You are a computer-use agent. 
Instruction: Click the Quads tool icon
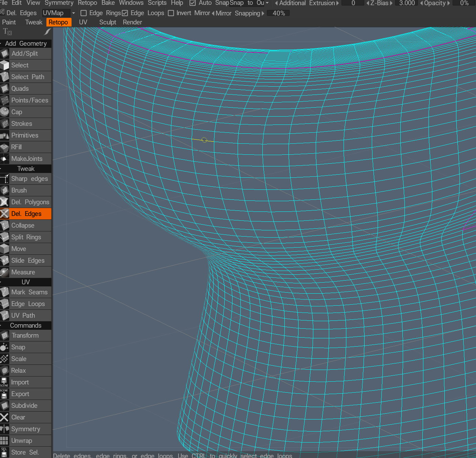4,89
